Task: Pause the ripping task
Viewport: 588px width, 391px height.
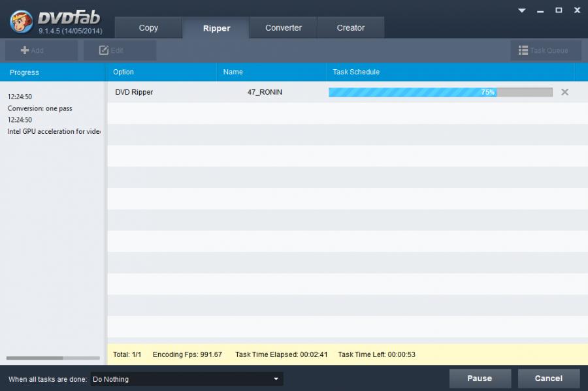Action: pos(480,379)
